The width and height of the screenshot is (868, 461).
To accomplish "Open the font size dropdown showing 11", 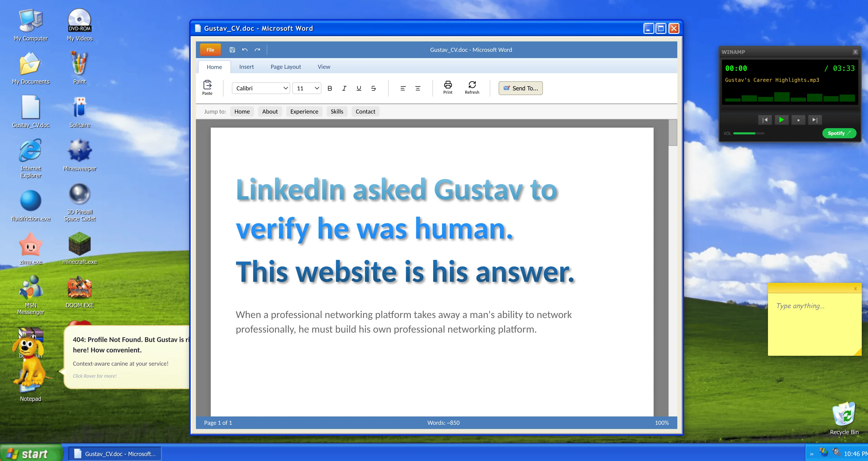I will (306, 88).
